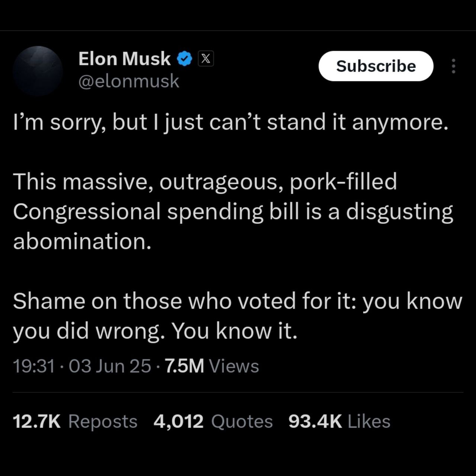Open the three-dot more options menu
The image size is (476, 476).
(453, 66)
